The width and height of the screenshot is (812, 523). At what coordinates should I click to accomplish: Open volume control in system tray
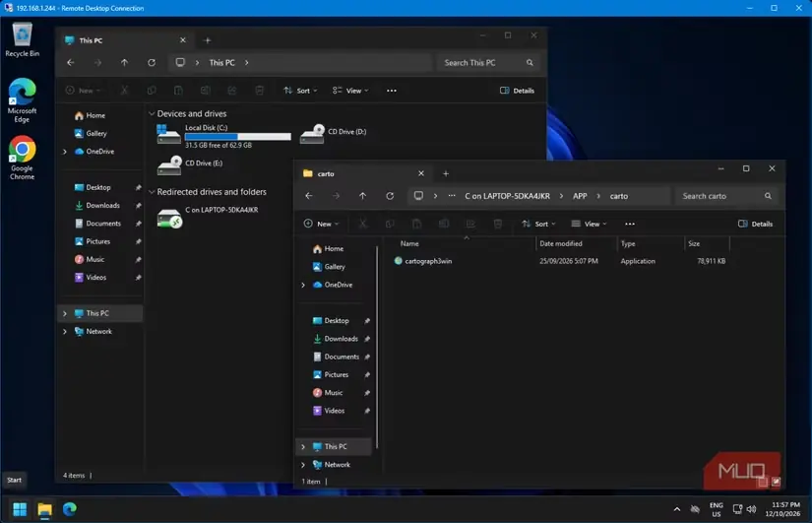[751, 509]
